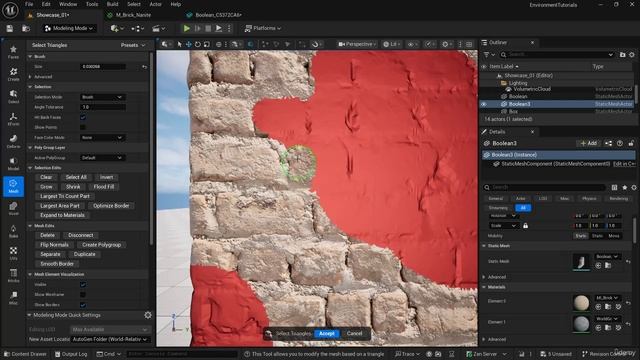Open the Presets dropdown
This screenshot has width=640, height=360.
133,45
